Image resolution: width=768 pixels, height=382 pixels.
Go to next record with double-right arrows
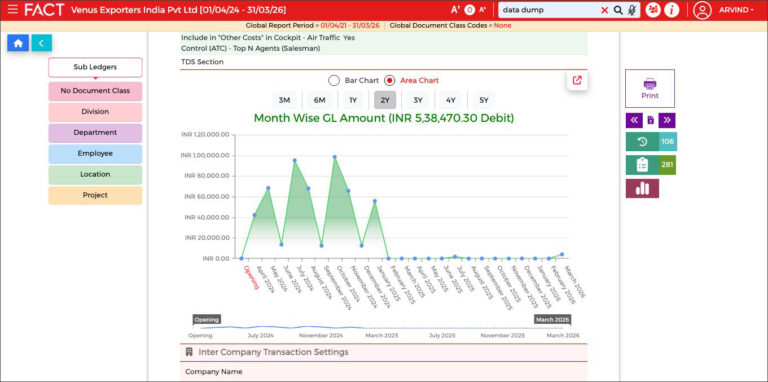[x=667, y=120]
